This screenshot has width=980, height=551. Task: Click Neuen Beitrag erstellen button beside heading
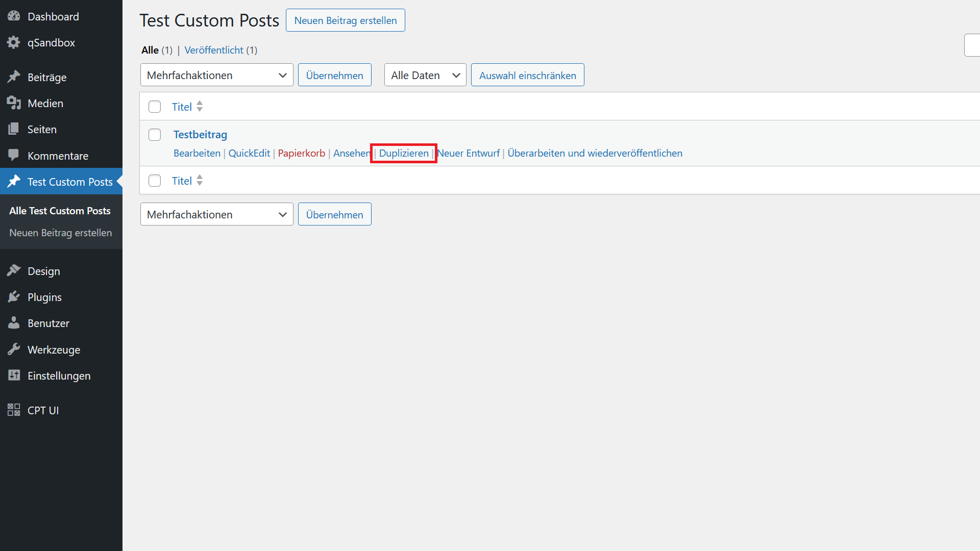click(x=346, y=20)
